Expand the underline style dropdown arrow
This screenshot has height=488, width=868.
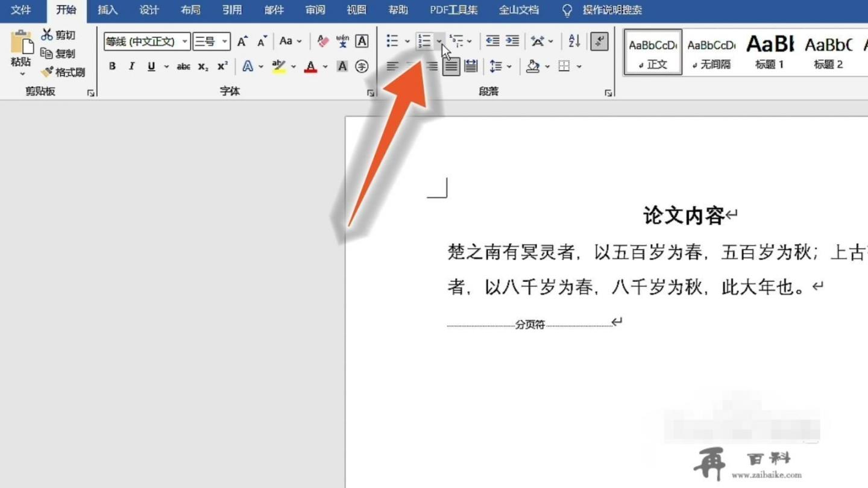pyautogui.click(x=166, y=67)
